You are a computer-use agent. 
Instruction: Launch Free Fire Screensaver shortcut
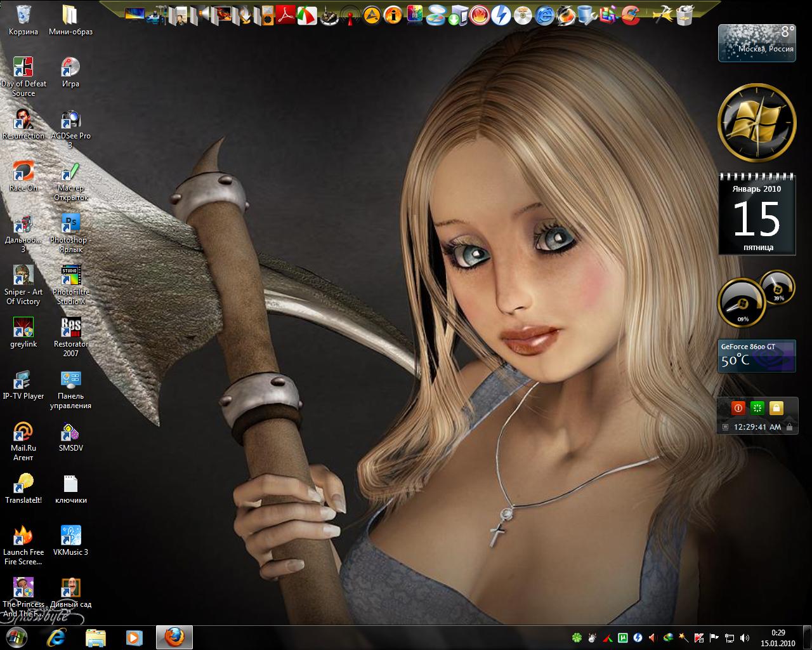[x=23, y=545]
